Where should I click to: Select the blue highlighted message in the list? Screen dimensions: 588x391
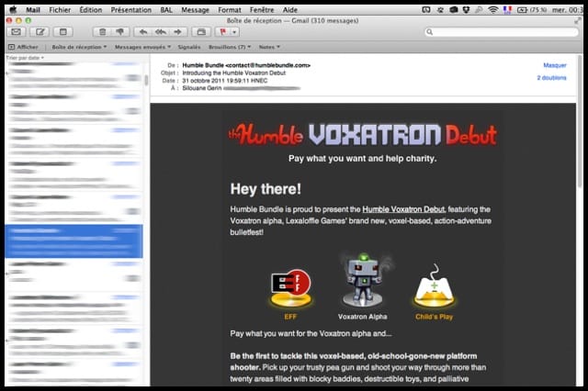pyautogui.click(x=73, y=241)
